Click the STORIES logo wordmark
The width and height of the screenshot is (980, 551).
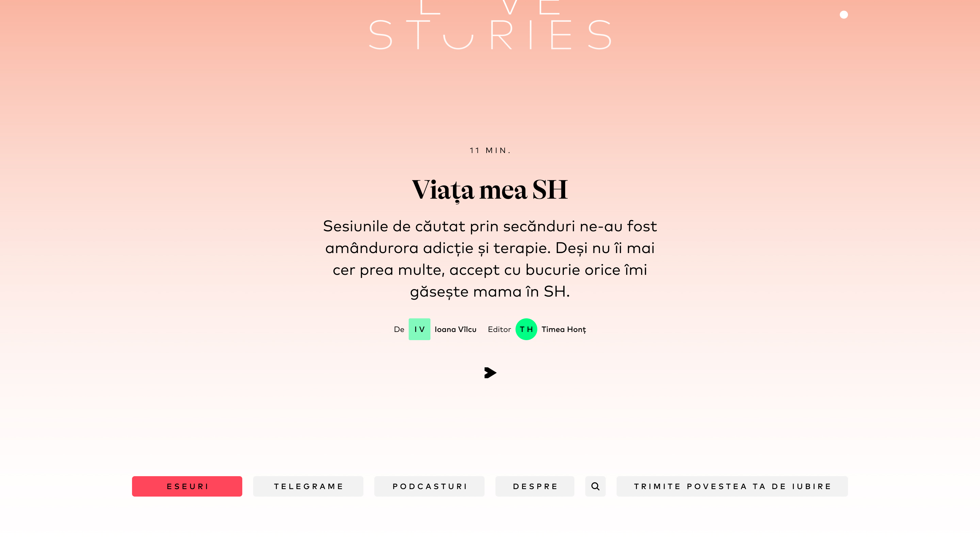tap(490, 35)
